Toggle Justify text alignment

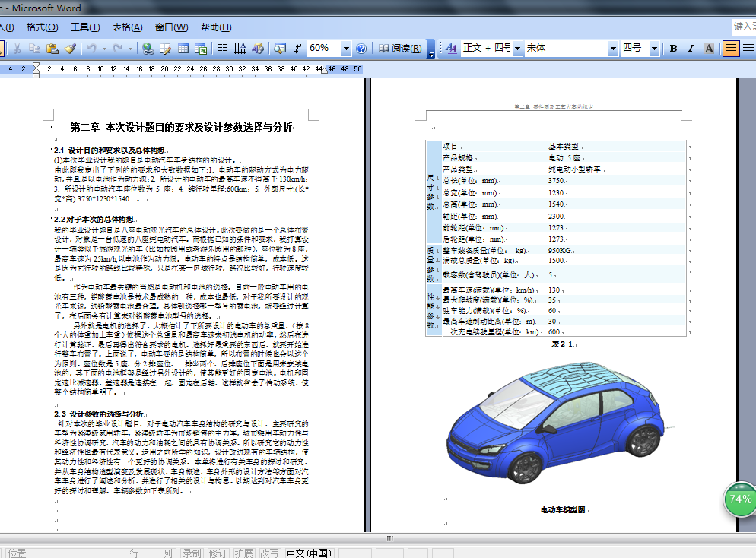coord(731,48)
